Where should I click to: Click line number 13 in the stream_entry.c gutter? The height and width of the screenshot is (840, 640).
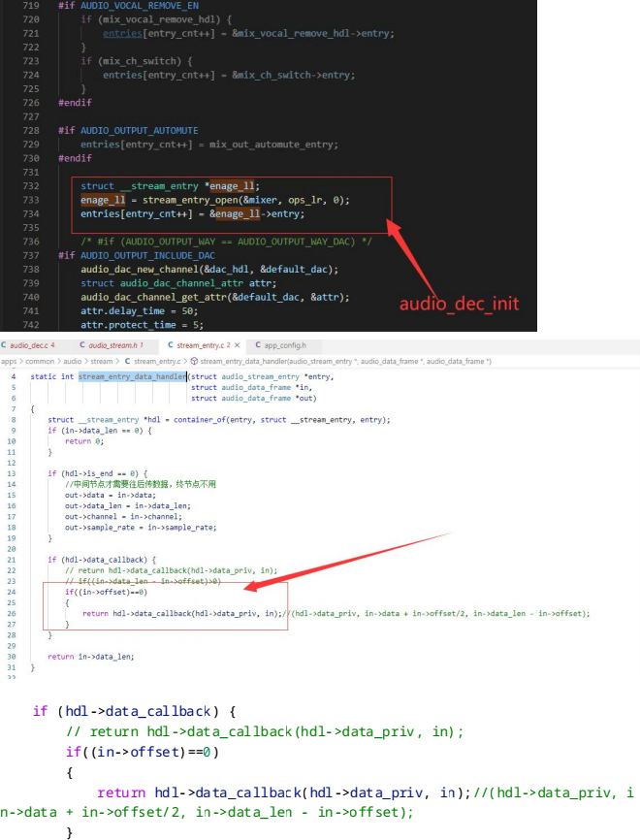[x=12, y=473]
